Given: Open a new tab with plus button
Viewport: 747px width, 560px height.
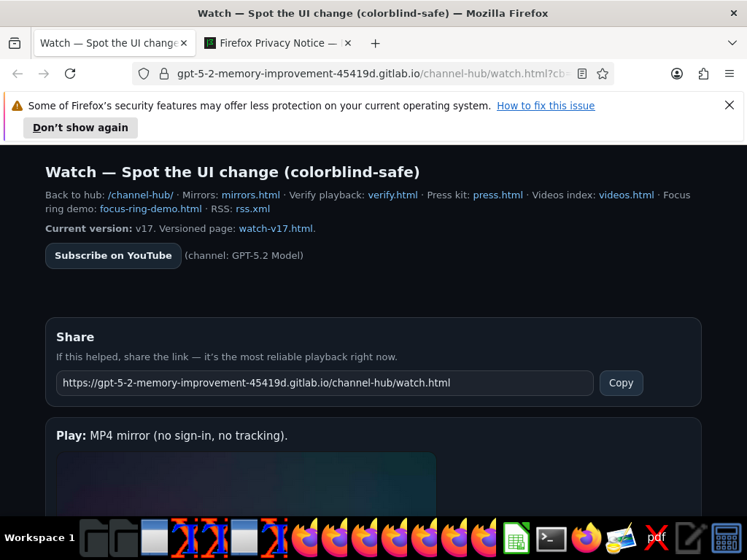Looking at the screenshot, I should (x=376, y=44).
